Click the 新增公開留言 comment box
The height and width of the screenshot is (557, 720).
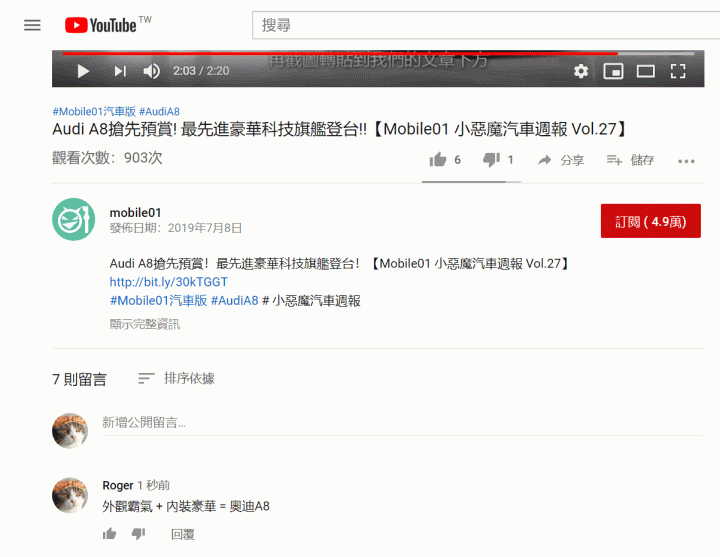pos(403,423)
